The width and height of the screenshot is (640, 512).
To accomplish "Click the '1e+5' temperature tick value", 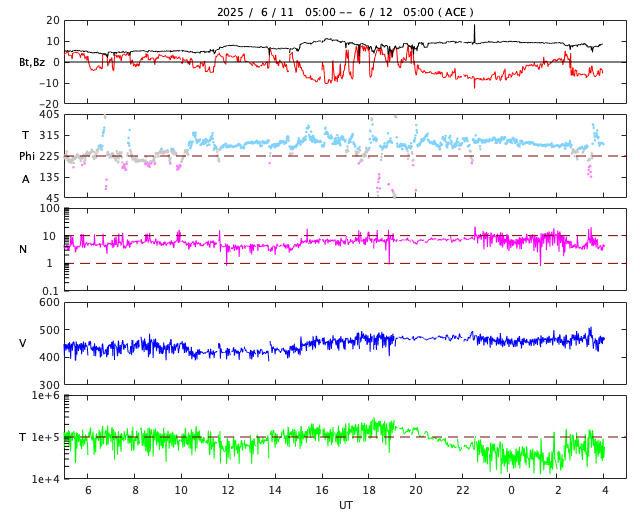I will 46,437.
